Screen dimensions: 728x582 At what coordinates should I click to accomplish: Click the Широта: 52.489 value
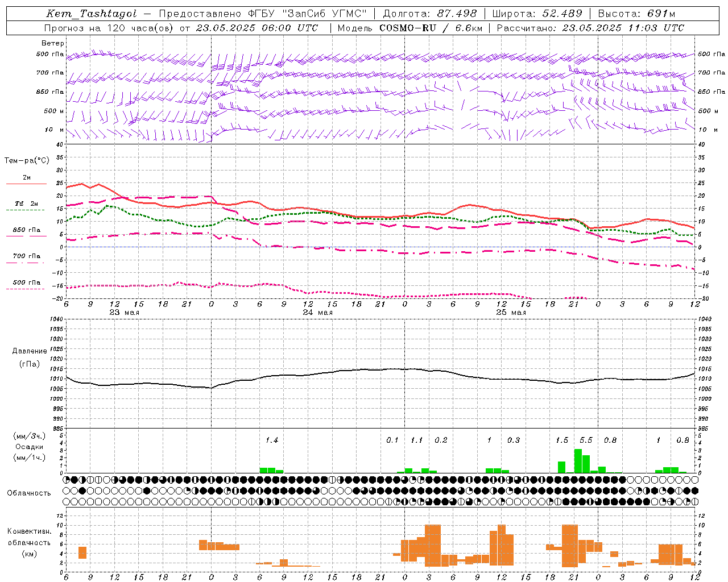pyautogui.click(x=538, y=14)
